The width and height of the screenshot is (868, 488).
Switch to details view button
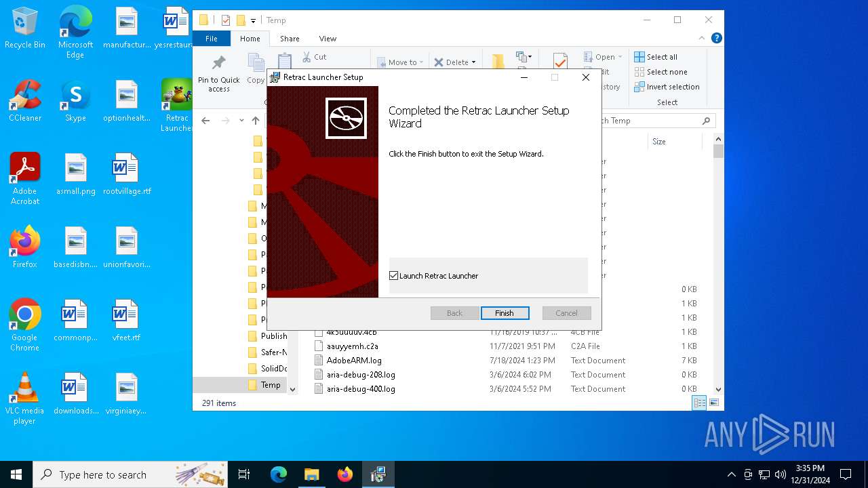point(699,403)
